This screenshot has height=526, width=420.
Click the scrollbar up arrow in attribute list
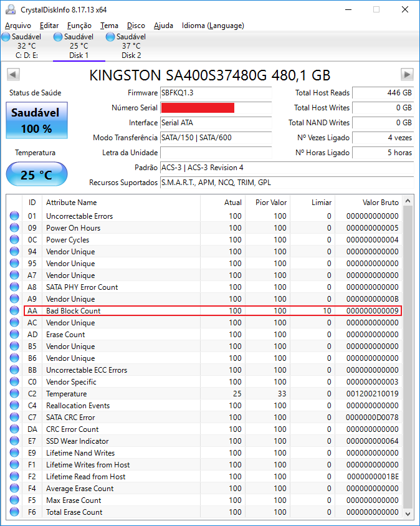point(408,201)
